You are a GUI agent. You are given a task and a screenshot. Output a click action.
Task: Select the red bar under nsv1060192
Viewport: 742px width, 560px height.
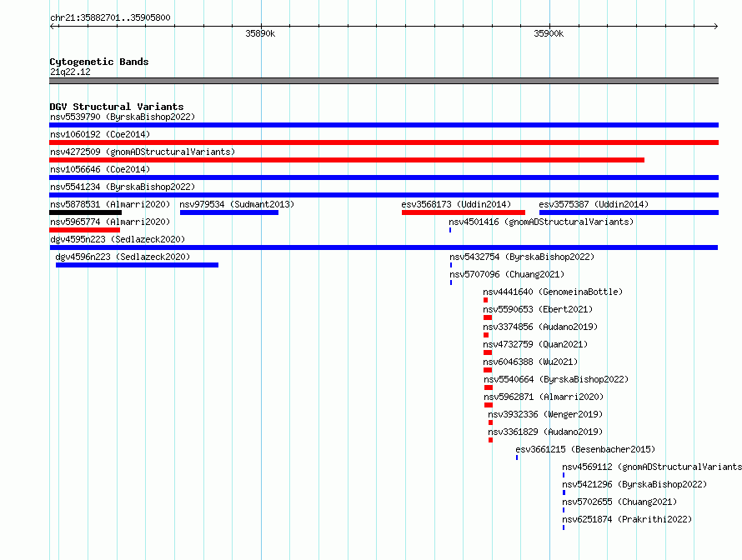coord(384,142)
